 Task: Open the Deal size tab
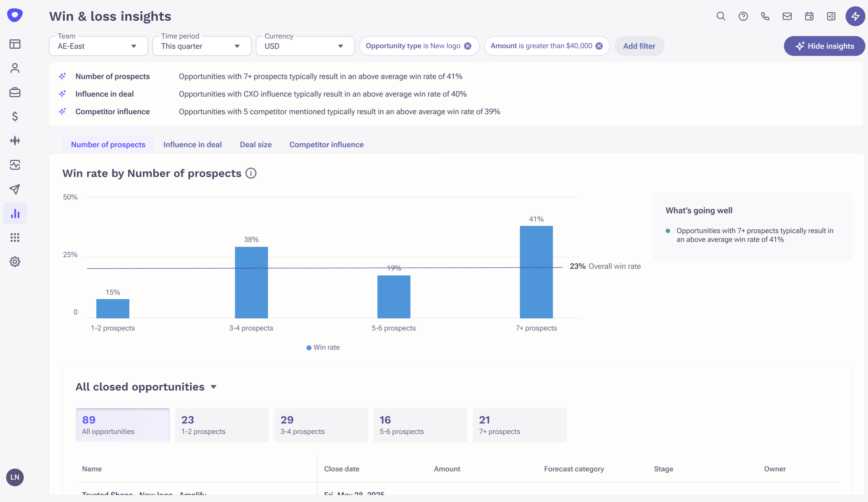(x=255, y=145)
